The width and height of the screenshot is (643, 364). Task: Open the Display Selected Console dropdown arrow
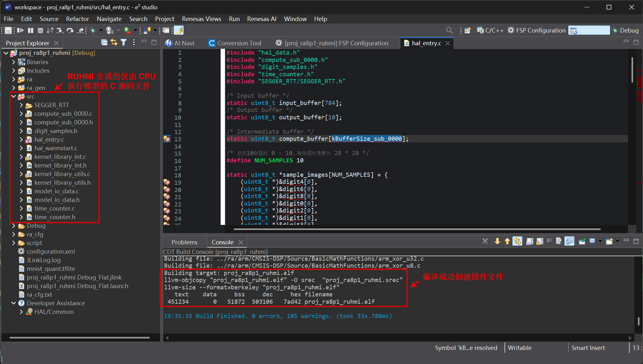[600, 241]
